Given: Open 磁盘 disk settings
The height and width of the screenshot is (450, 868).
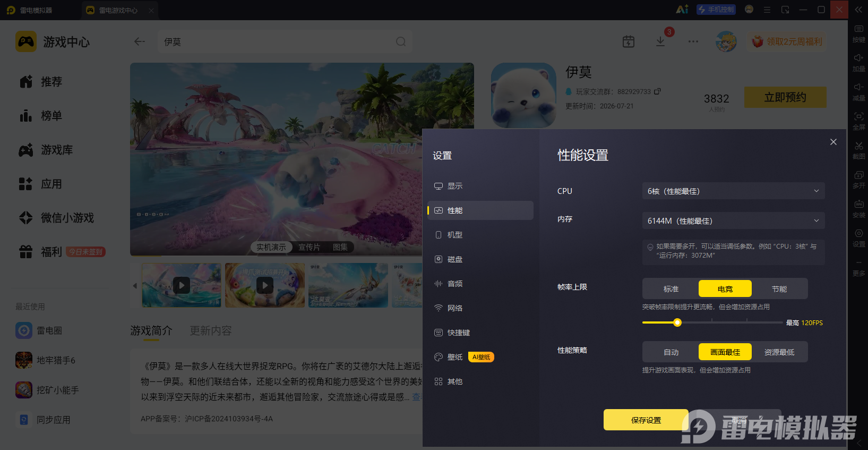Looking at the screenshot, I should pos(480,259).
